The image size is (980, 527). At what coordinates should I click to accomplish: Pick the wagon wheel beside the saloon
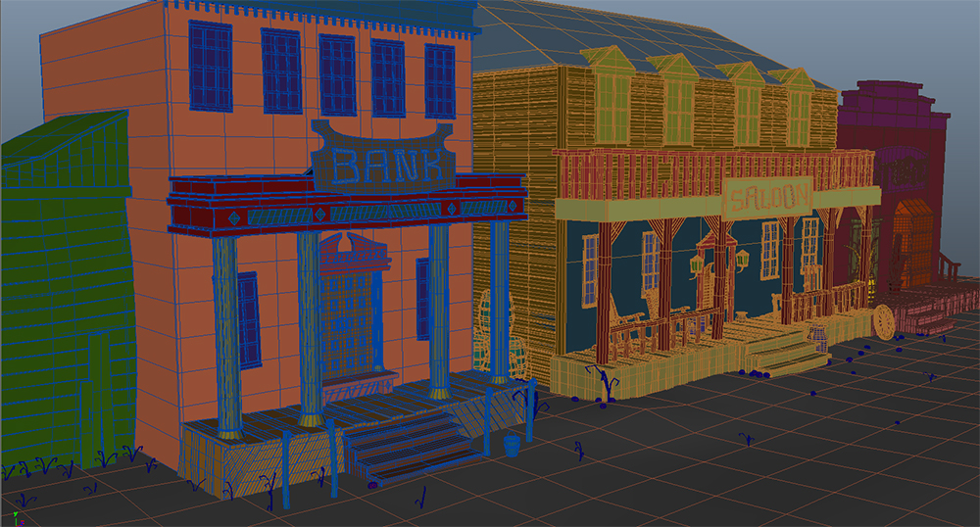pos(885,321)
